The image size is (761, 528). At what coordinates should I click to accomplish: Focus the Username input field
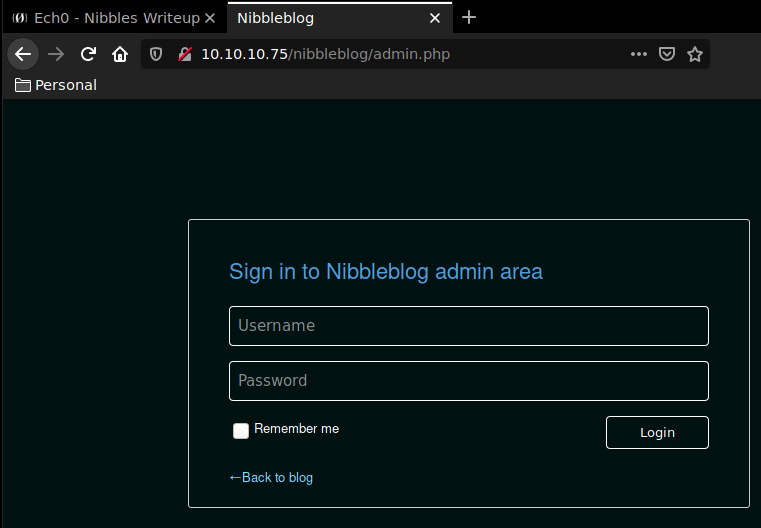tap(468, 326)
